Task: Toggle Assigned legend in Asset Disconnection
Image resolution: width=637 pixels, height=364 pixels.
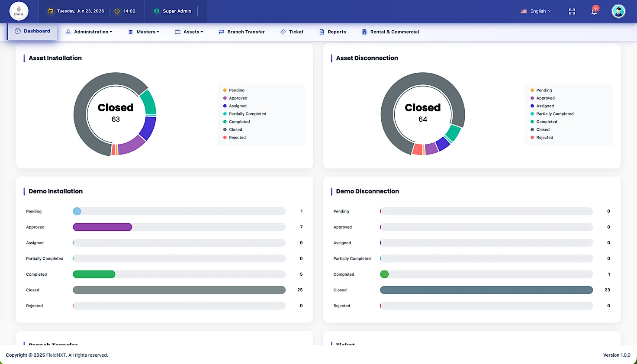Action: click(542, 106)
